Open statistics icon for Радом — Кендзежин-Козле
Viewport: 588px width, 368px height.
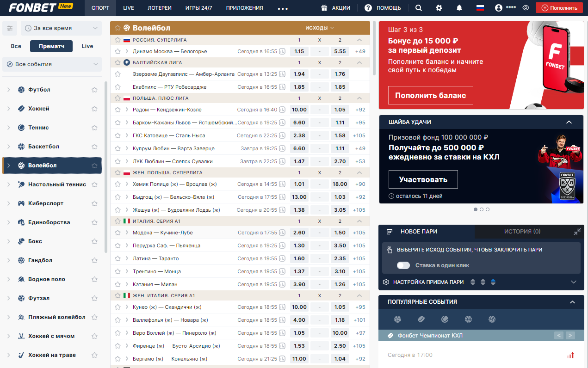pos(282,110)
